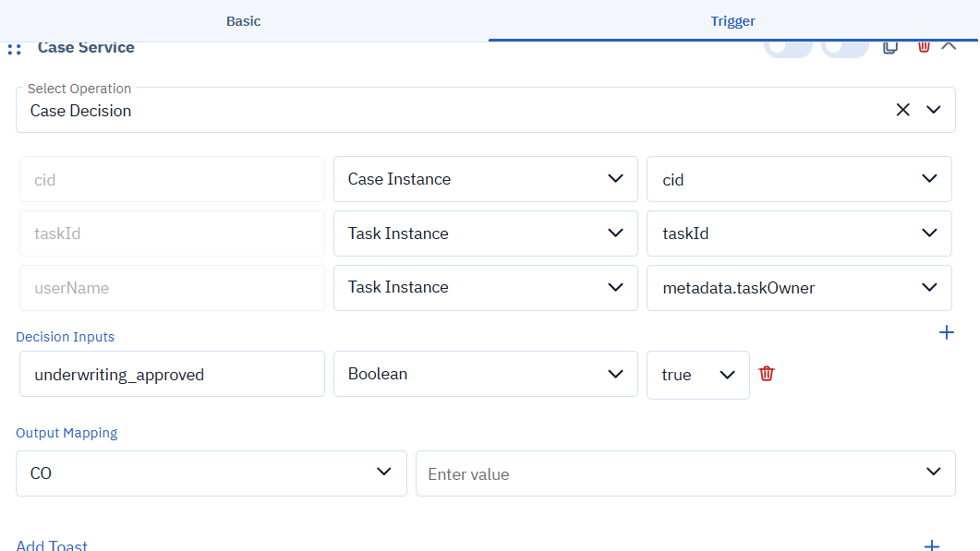Image resolution: width=980 pixels, height=551 pixels.
Task: Open the CO output mapping dropdown
Action: pos(211,473)
